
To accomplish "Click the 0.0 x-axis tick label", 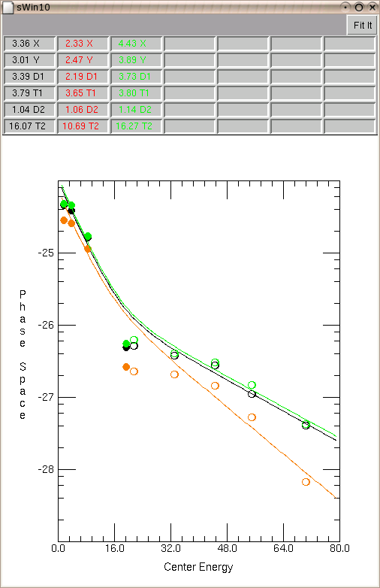I will tap(58, 548).
